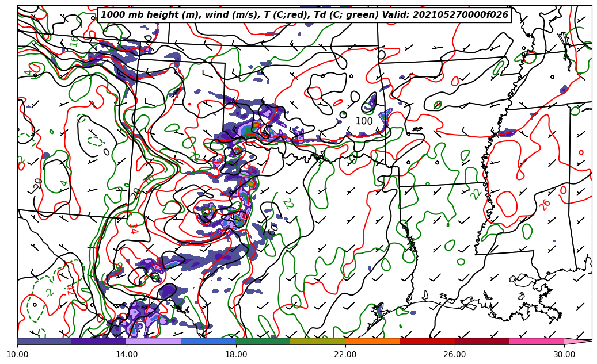Click the 26.00 colorbar tick label
The width and height of the screenshot is (597, 364).
pos(455,354)
